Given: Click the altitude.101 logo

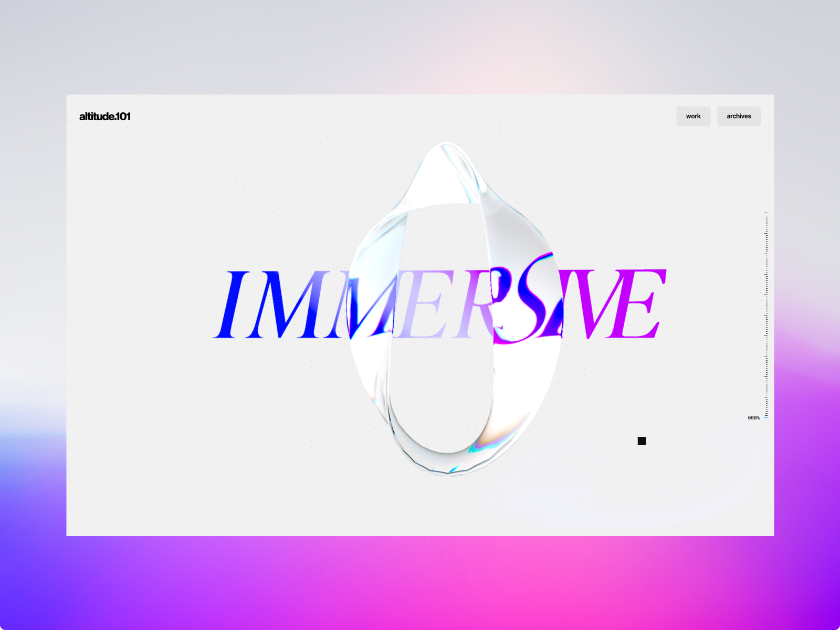Looking at the screenshot, I should [104, 116].
